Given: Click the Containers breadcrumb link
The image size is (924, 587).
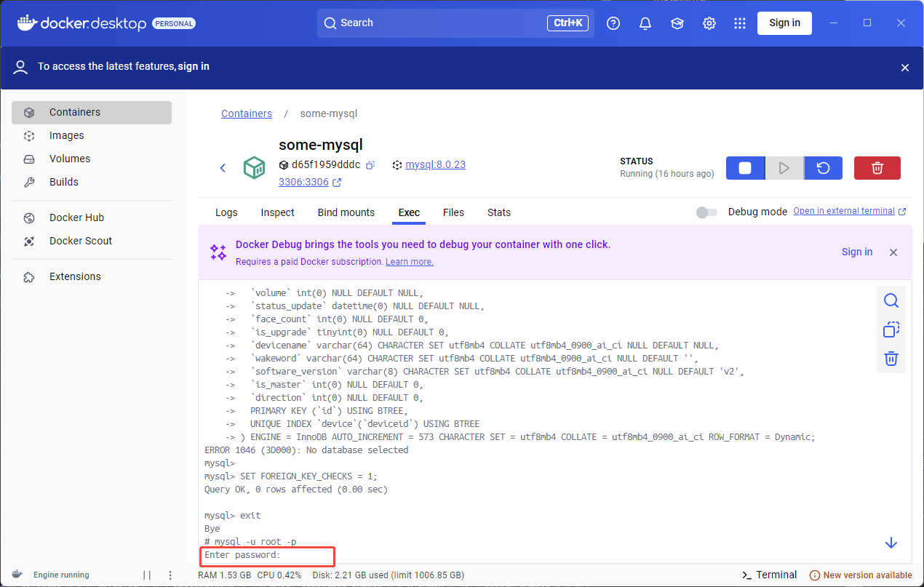Looking at the screenshot, I should click(x=247, y=114).
